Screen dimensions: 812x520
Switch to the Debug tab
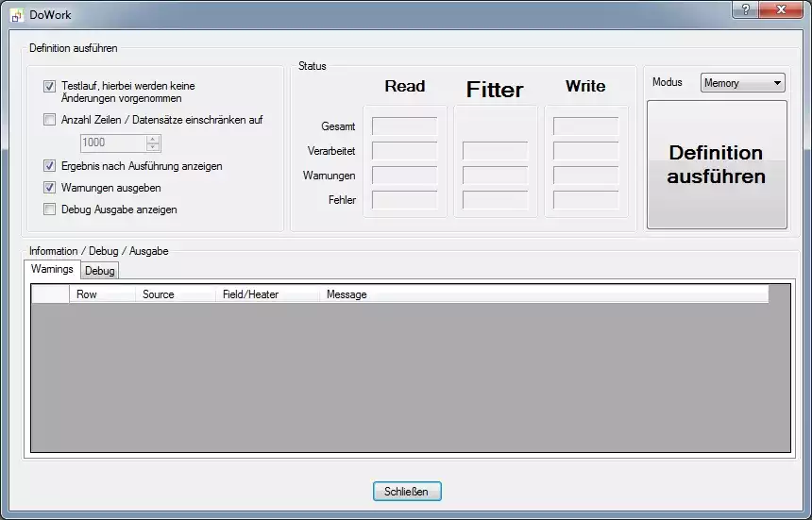99,271
